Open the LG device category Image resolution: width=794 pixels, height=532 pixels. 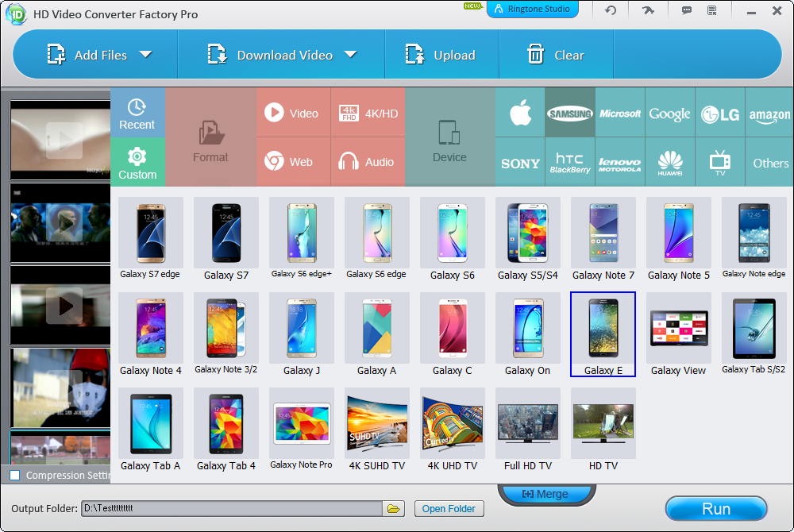(x=720, y=113)
